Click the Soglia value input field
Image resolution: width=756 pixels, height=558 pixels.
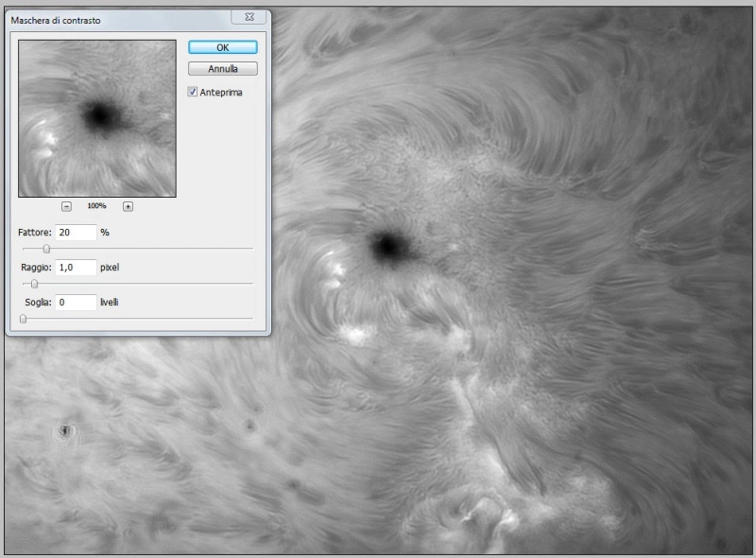(x=76, y=303)
